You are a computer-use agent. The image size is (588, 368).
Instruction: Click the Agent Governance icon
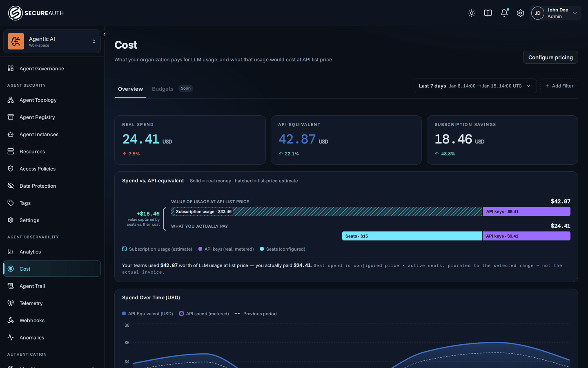[11, 68]
